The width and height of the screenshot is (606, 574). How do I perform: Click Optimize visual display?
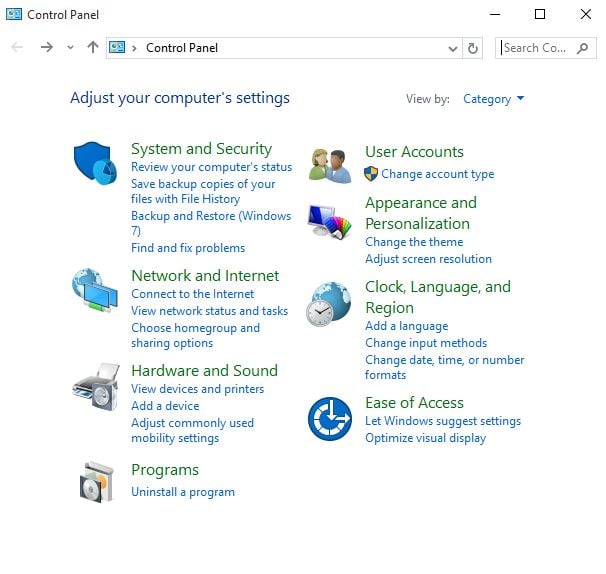pos(426,438)
